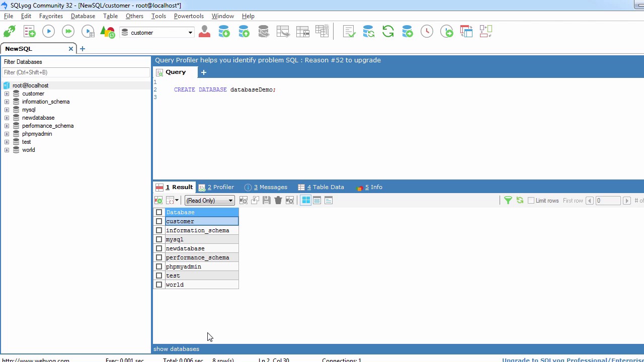Expand the phpmyadmin tree node
The height and width of the screenshot is (362, 644).
7,134
